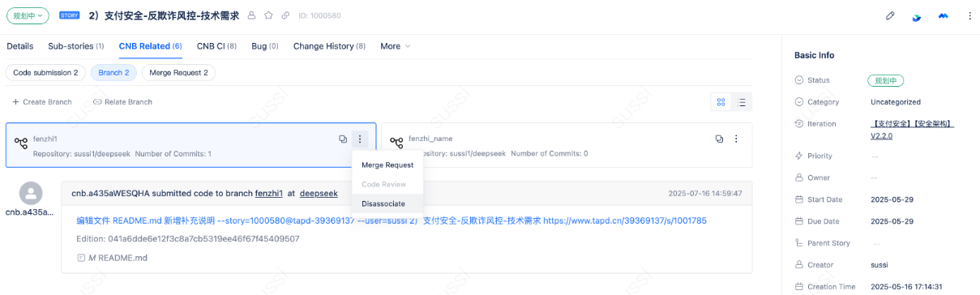980x295 pixels.
Task: Switch to card grid view
Action: pos(721,102)
